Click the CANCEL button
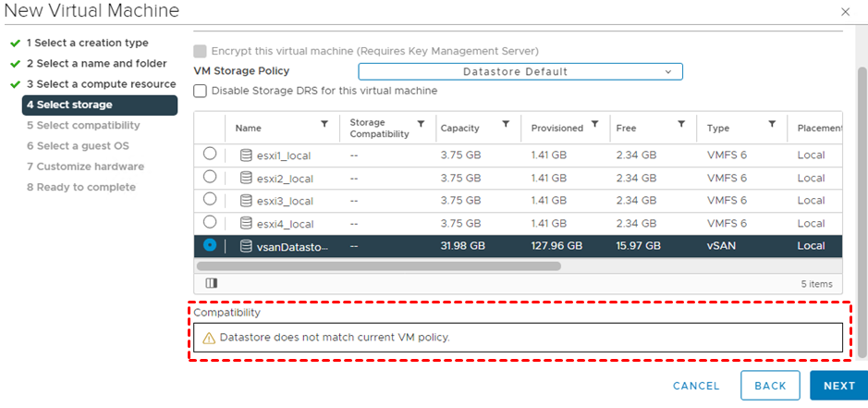 click(x=696, y=386)
